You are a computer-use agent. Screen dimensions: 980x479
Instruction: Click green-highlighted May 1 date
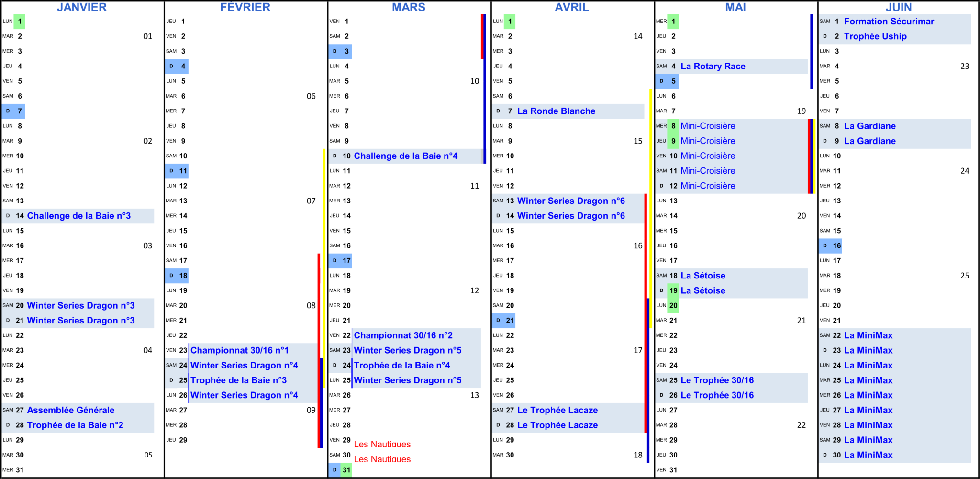(x=673, y=22)
